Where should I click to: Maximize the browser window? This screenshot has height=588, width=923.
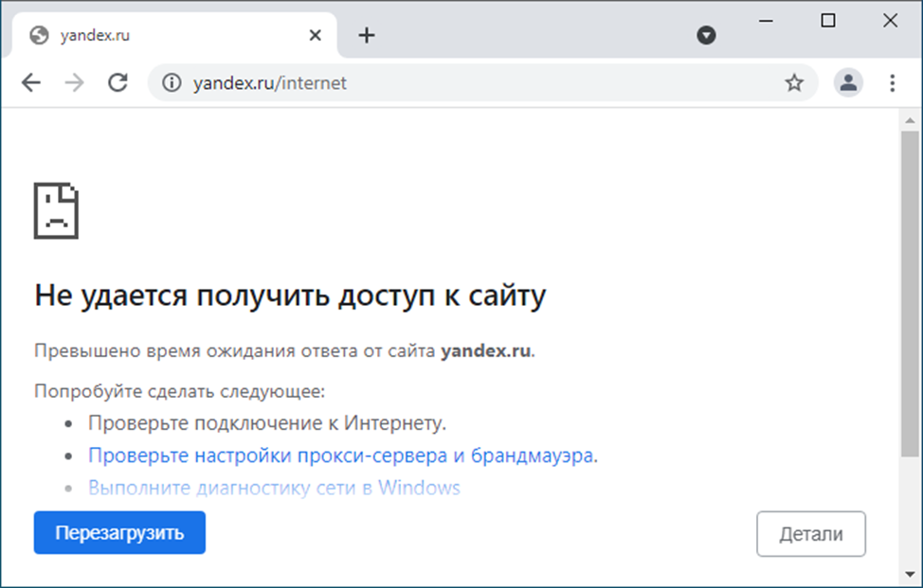coord(828,21)
